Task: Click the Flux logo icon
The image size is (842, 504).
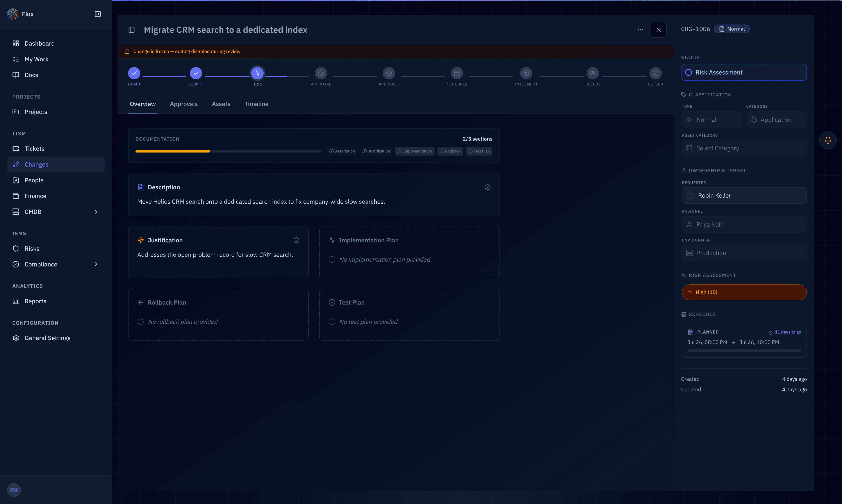Action: pyautogui.click(x=12, y=14)
